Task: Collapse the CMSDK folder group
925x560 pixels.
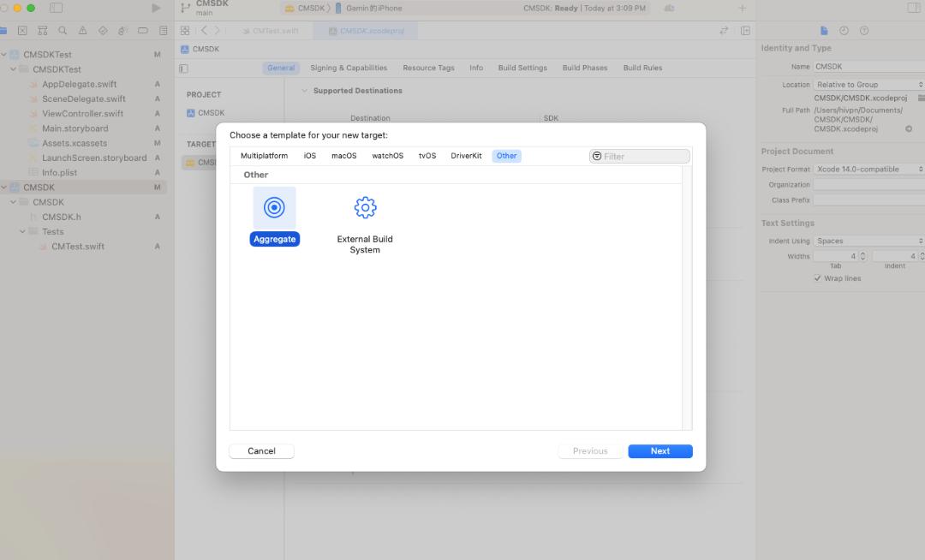Action: click(13, 201)
